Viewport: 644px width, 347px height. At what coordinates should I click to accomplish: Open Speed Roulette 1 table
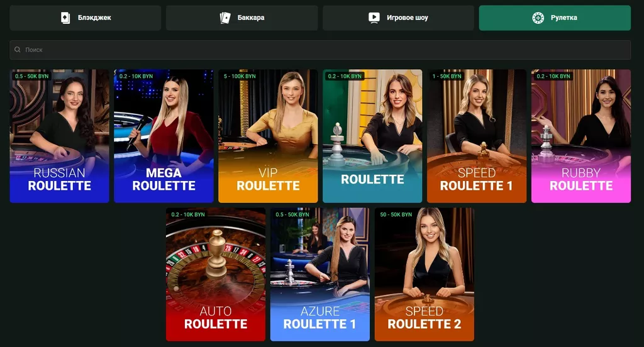[x=477, y=136]
